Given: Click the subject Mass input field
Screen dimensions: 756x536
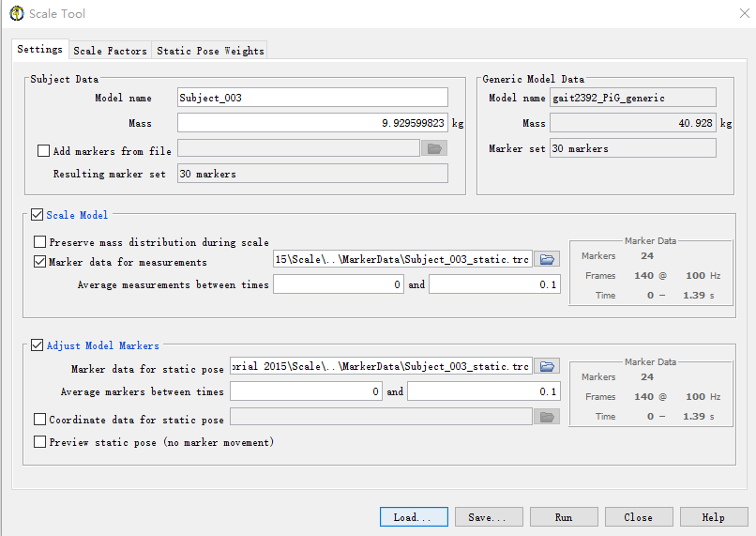Looking at the screenshot, I should click(312, 123).
